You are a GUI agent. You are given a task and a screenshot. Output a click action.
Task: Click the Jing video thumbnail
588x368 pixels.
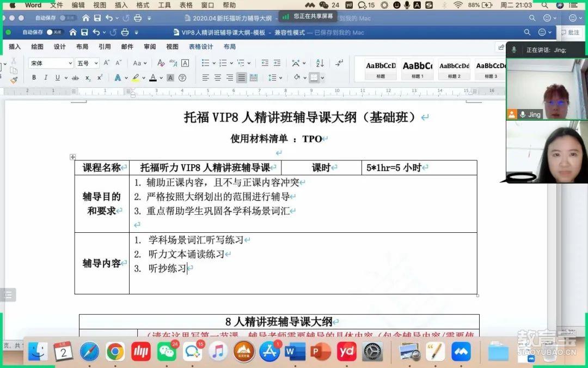coord(547,89)
